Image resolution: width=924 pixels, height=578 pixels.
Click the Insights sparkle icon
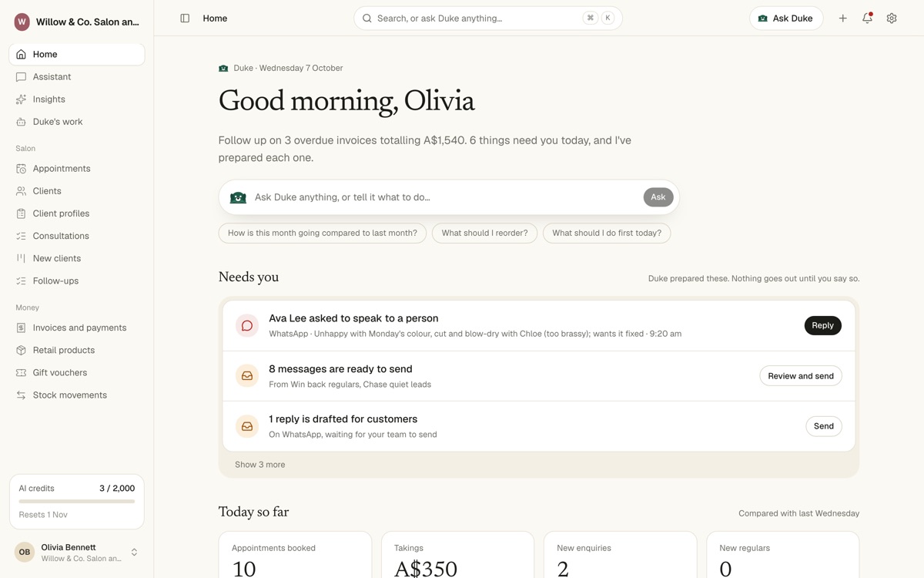[21, 99]
